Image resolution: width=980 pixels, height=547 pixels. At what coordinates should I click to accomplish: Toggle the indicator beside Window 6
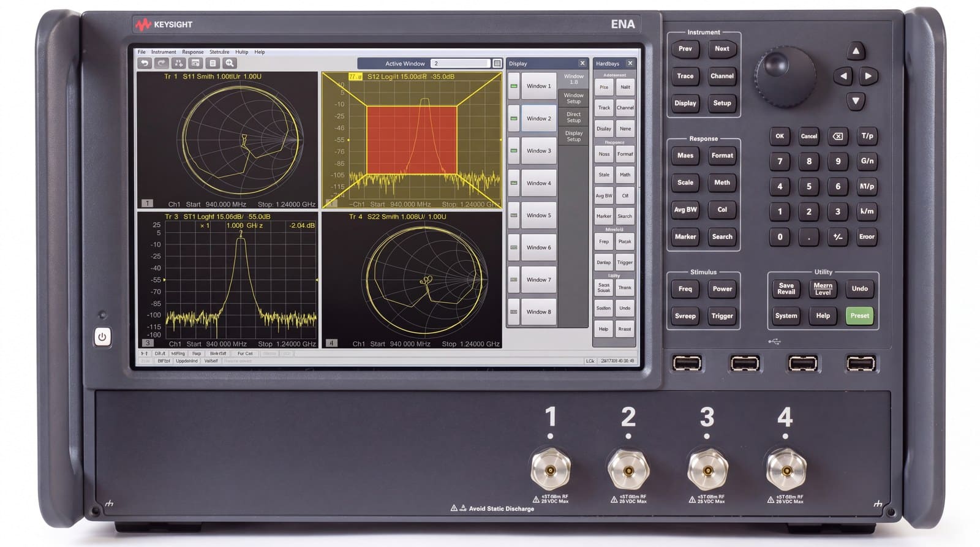(x=514, y=247)
